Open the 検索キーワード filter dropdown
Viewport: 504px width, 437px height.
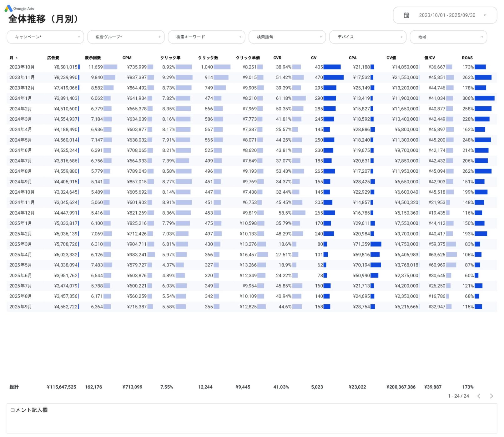pyautogui.click(x=206, y=37)
